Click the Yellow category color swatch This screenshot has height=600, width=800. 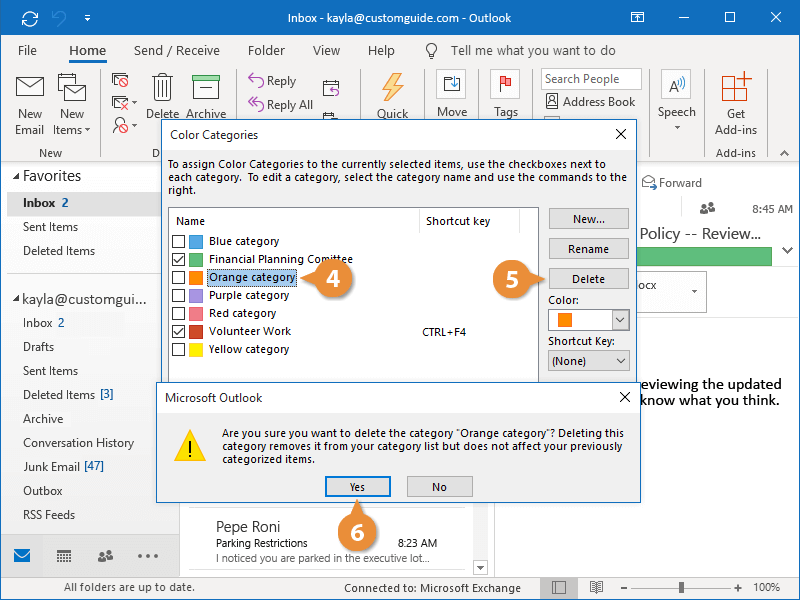pyautogui.click(x=196, y=349)
